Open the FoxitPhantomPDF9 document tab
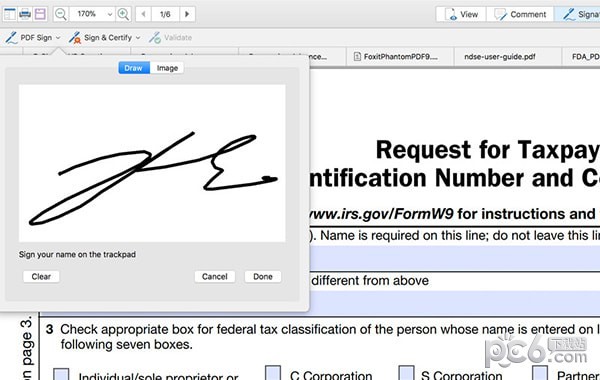Viewport: 600px width, 380px height. point(400,57)
